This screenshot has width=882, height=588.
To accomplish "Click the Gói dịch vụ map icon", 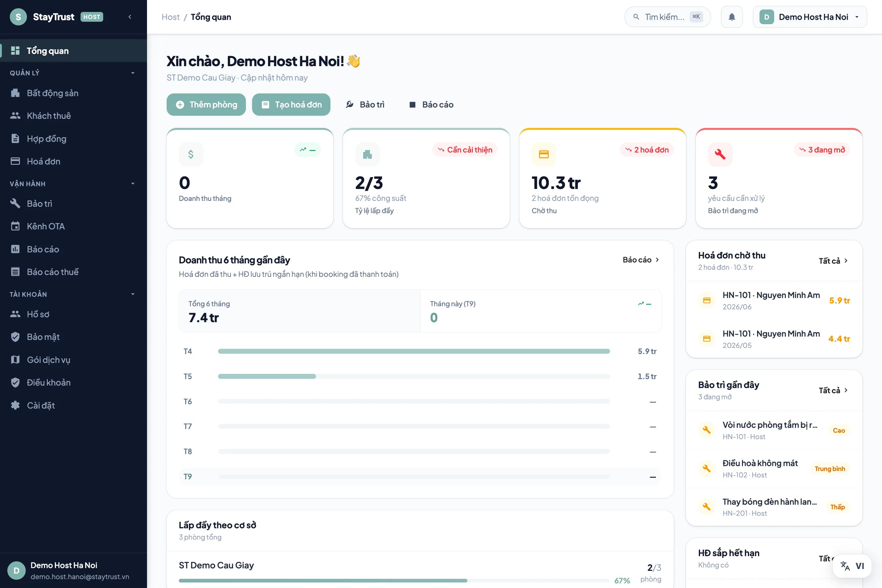I will tap(15, 360).
